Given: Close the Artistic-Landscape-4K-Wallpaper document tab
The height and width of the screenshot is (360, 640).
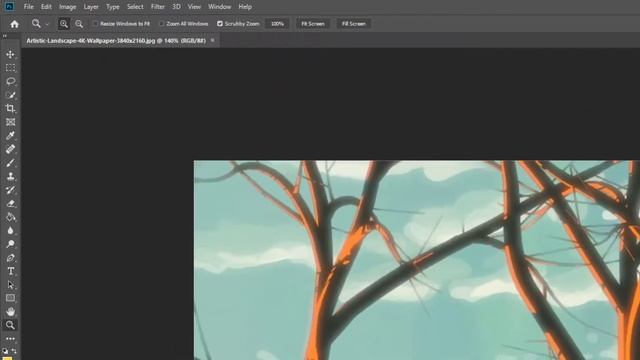Looking at the screenshot, I should (x=213, y=40).
